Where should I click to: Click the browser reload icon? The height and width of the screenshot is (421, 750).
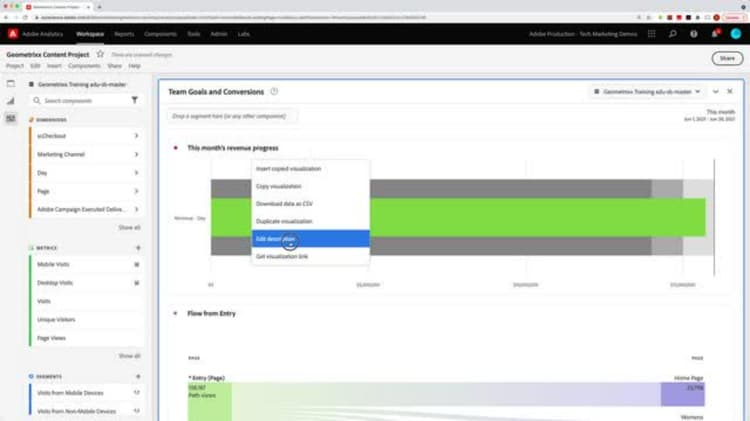point(25,18)
